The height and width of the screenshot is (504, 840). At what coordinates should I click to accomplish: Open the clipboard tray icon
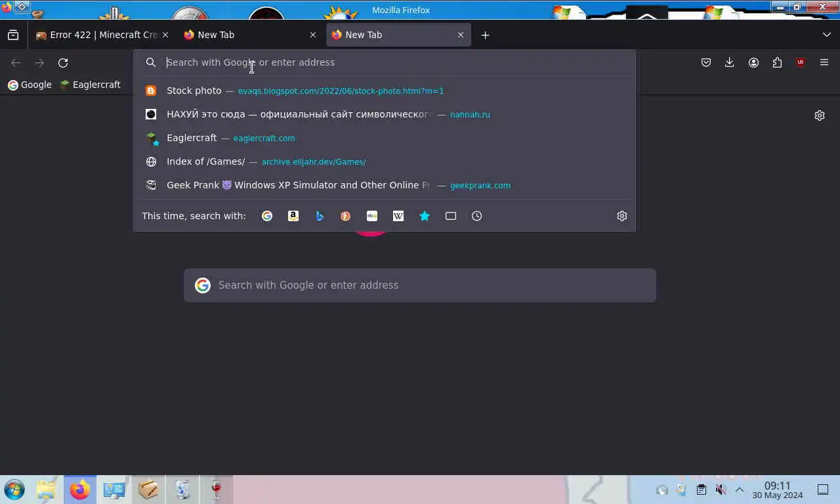[701, 490]
